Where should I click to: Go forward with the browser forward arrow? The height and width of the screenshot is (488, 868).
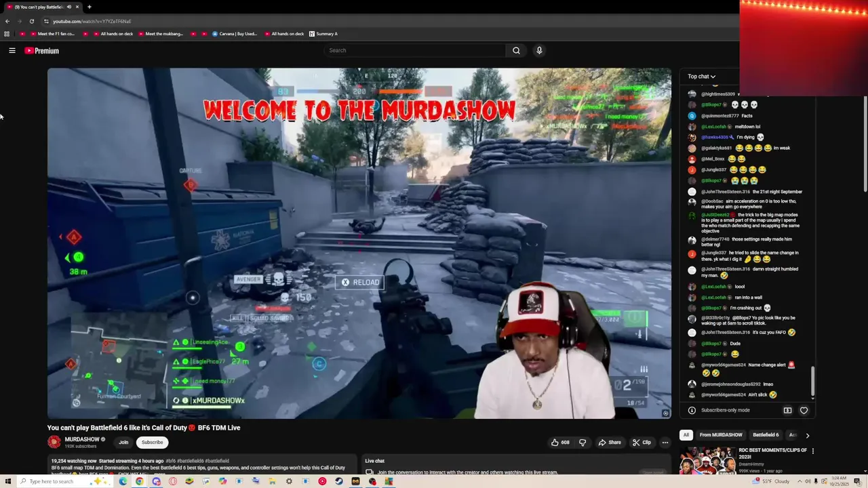point(19,21)
